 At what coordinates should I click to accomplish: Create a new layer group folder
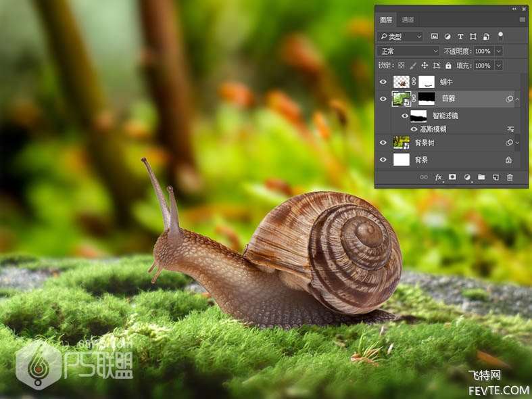[481, 177]
